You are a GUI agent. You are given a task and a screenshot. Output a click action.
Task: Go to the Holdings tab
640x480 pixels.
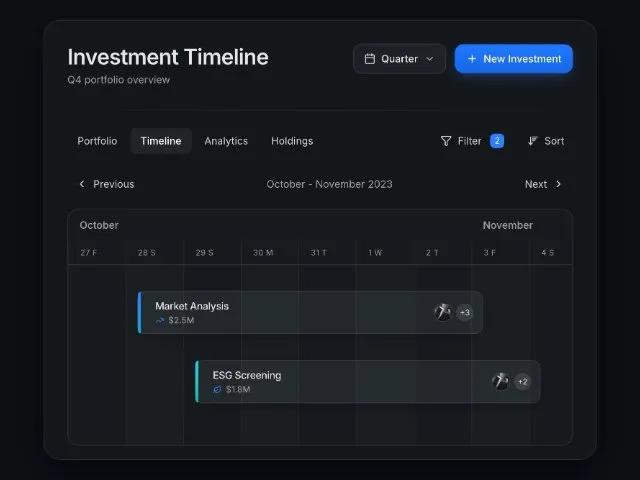coord(292,141)
